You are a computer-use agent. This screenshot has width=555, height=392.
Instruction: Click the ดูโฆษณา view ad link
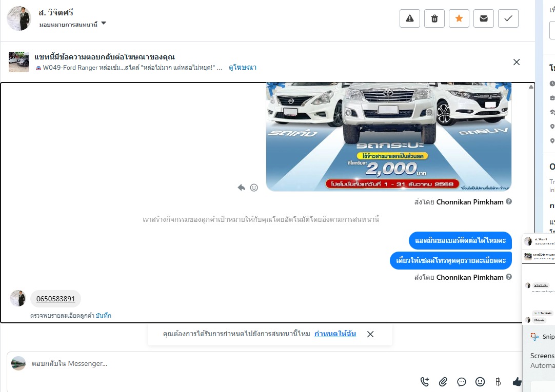[243, 67]
